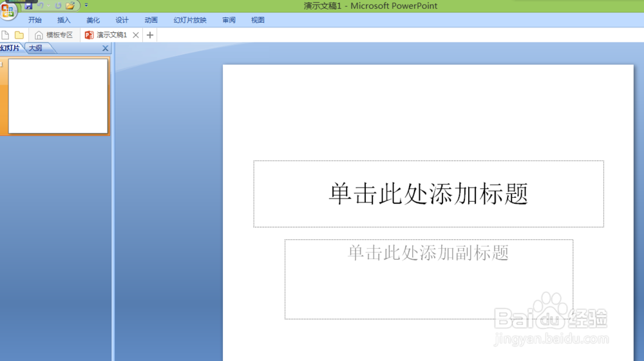Switch to the 模板专区 tab
This screenshot has height=361, width=644.
pos(54,35)
